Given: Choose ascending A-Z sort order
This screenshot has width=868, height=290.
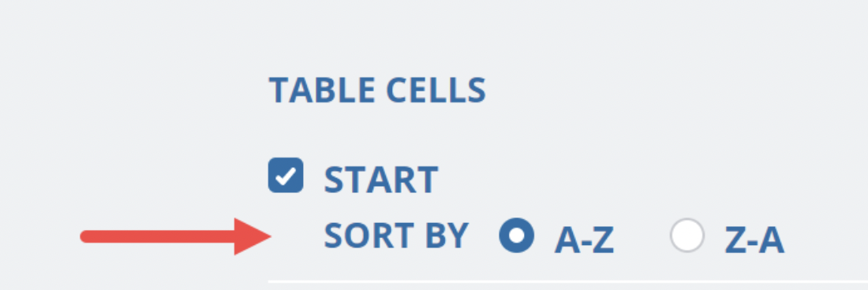Looking at the screenshot, I should pos(517,236).
